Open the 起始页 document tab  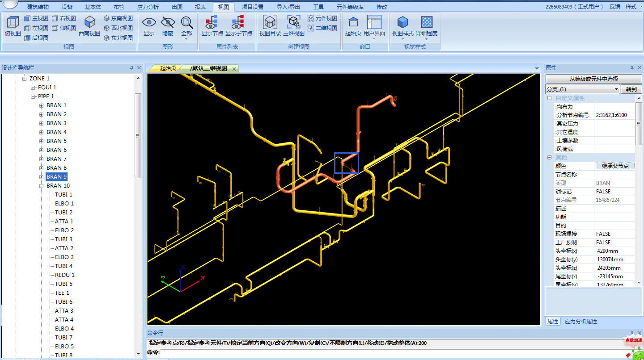pyautogui.click(x=168, y=68)
